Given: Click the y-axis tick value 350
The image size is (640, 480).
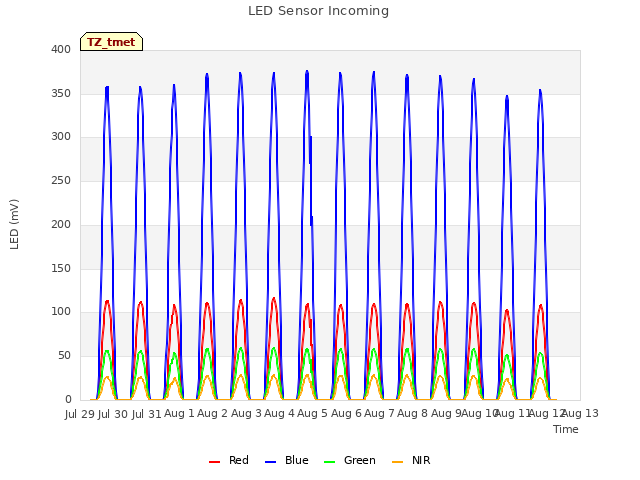Looking at the screenshot, I should [x=61, y=93].
